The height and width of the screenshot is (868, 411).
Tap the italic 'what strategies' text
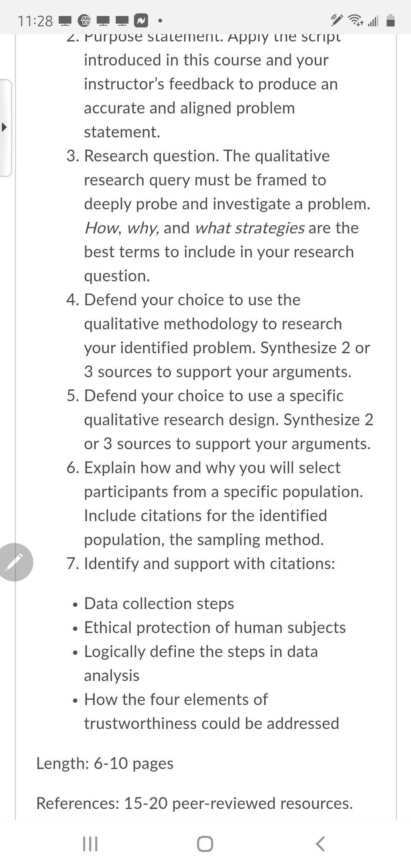250,228
